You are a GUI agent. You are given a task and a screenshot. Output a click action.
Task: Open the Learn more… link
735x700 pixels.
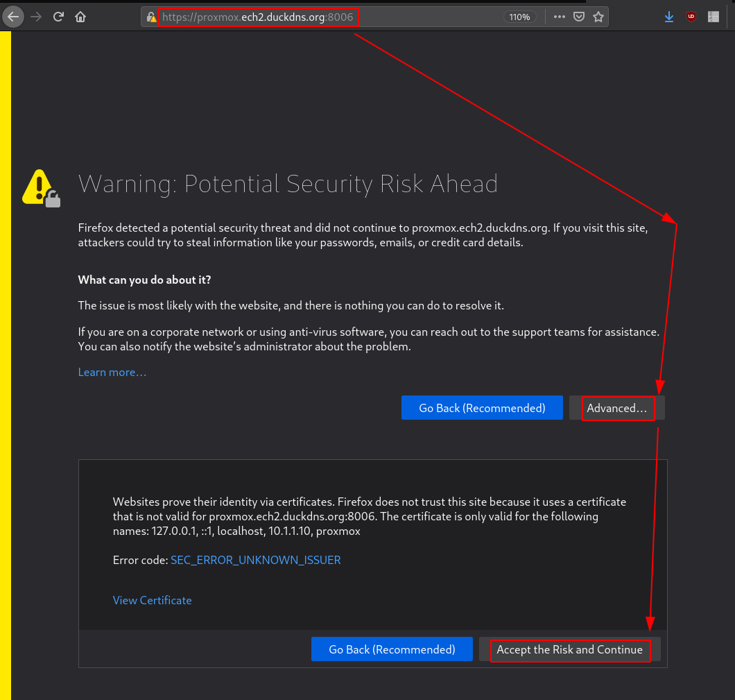(x=112, y=373)
